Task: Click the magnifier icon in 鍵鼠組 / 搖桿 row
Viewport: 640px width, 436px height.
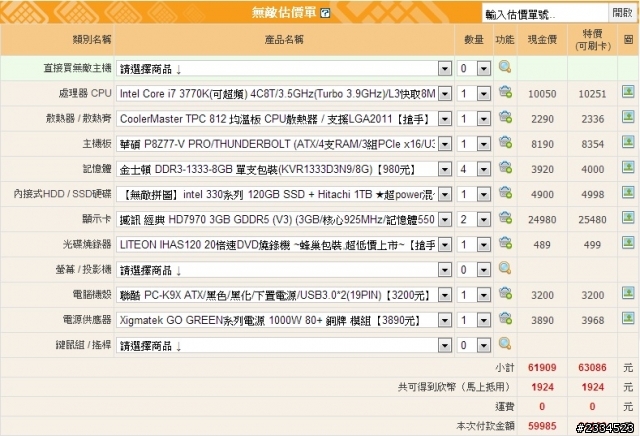Action: pos(505,344)
